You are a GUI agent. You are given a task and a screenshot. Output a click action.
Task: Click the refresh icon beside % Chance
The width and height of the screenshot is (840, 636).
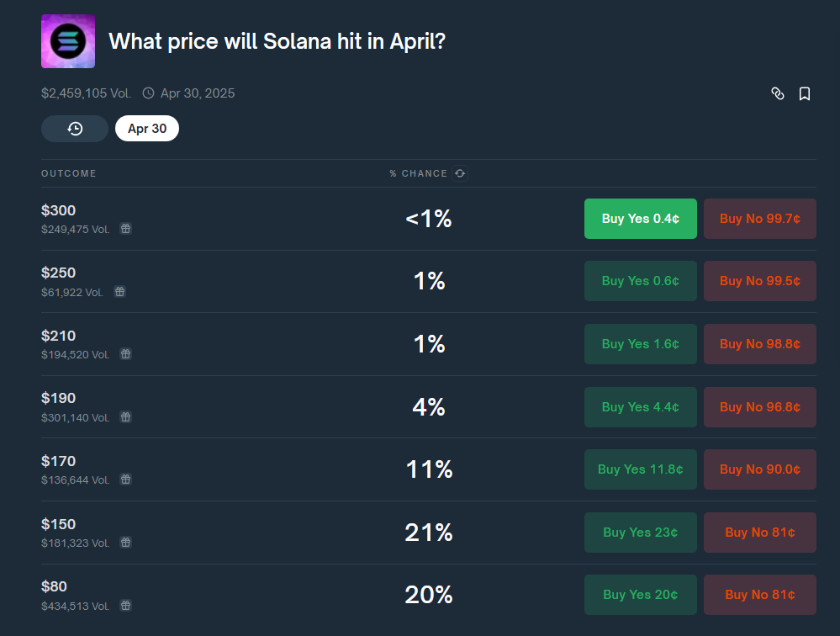[460, 173]
